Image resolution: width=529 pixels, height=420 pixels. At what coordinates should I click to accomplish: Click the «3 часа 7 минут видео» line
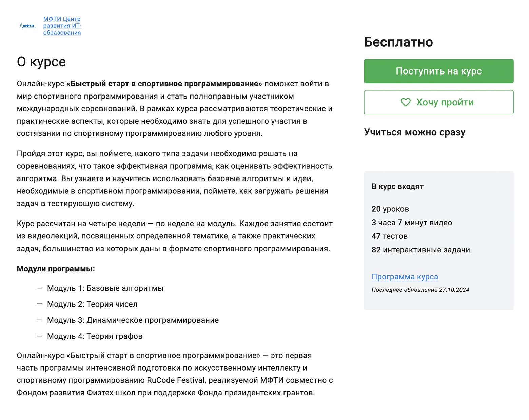pos(412,223)
